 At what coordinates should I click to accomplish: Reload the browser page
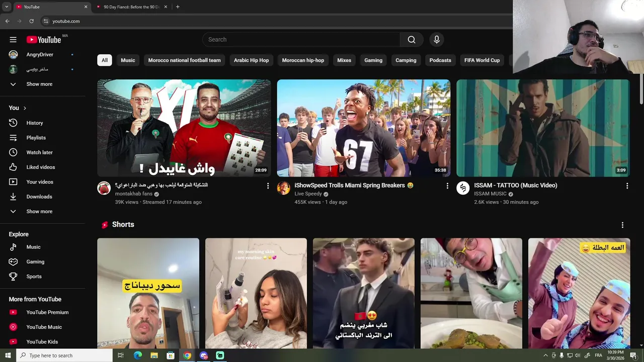coord(31,21)
